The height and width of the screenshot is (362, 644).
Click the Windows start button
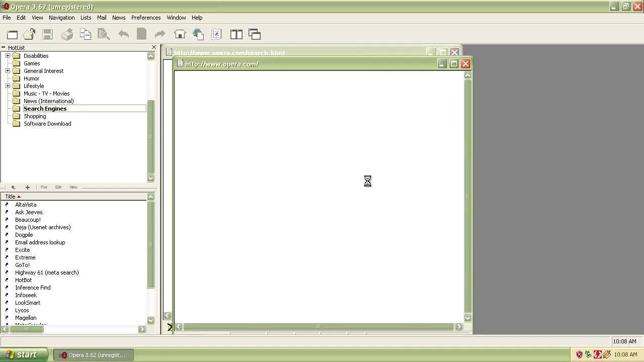[x=24, y=354]
